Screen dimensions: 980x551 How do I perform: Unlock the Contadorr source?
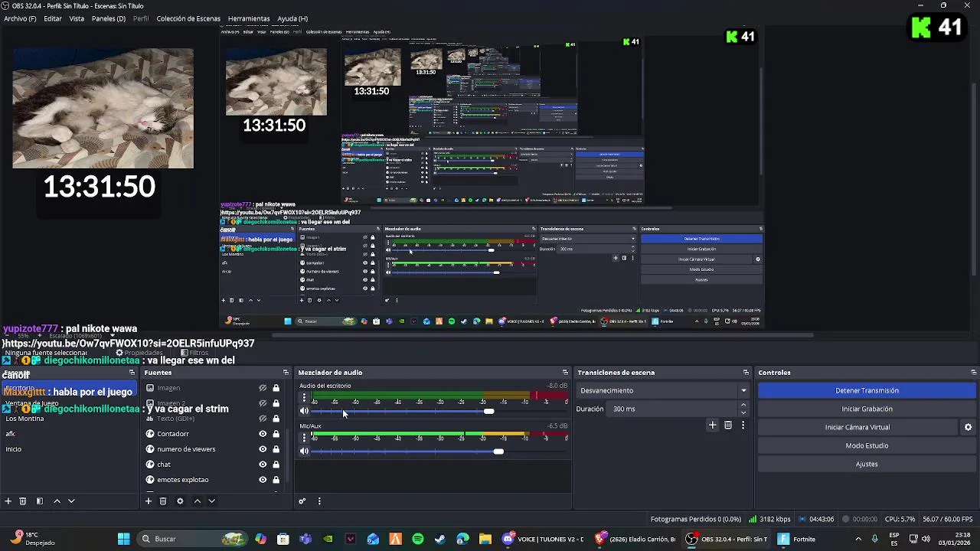(x=276, y=434)
